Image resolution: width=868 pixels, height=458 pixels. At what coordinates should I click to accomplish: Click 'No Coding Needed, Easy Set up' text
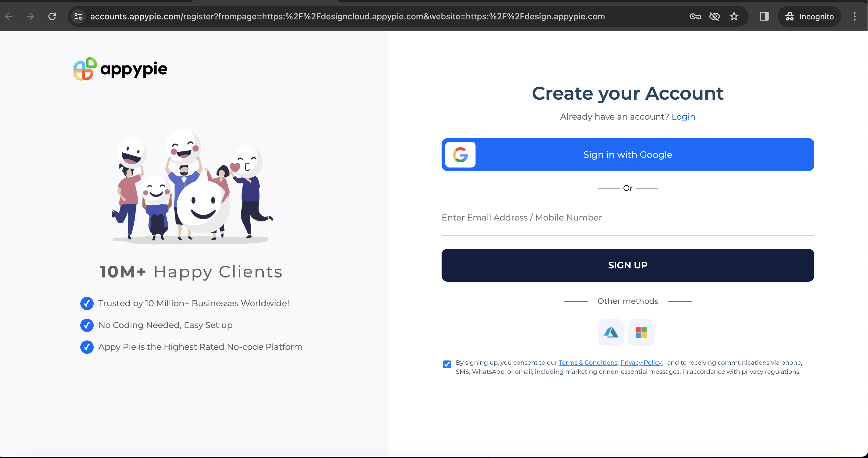[x=165, y=325]
